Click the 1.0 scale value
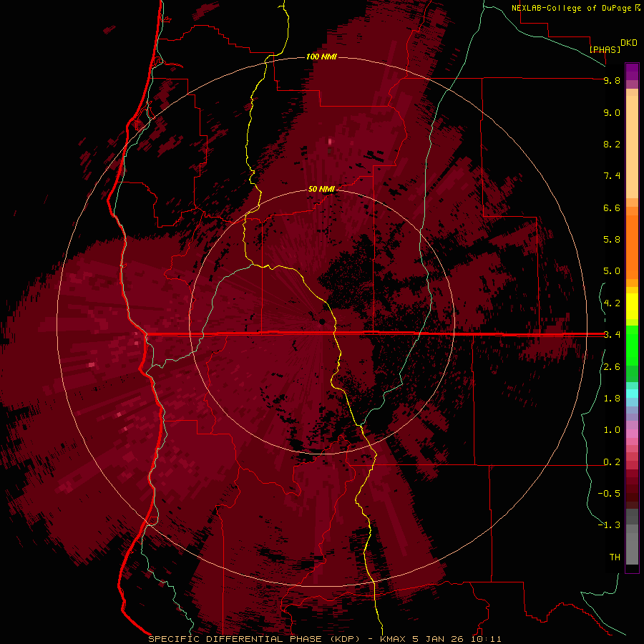 point(612,430)
